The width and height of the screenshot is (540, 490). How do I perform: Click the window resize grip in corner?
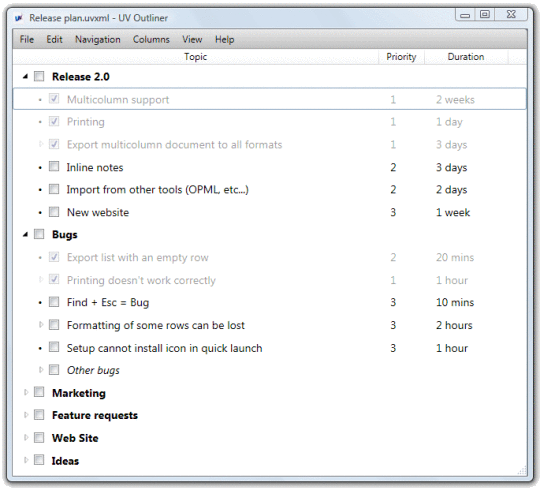point(522,471)
